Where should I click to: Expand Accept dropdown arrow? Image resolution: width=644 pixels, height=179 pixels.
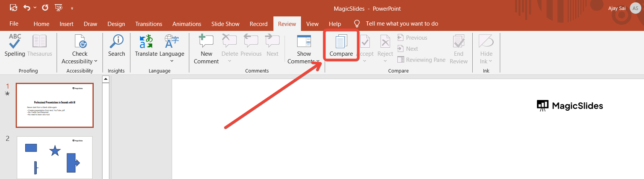click(364, 61)
